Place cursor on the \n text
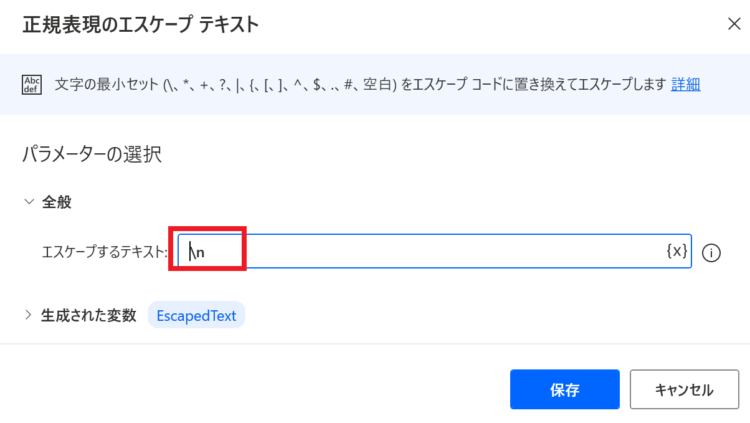Screen dimensions: 750x423 (x=197, y=252)
